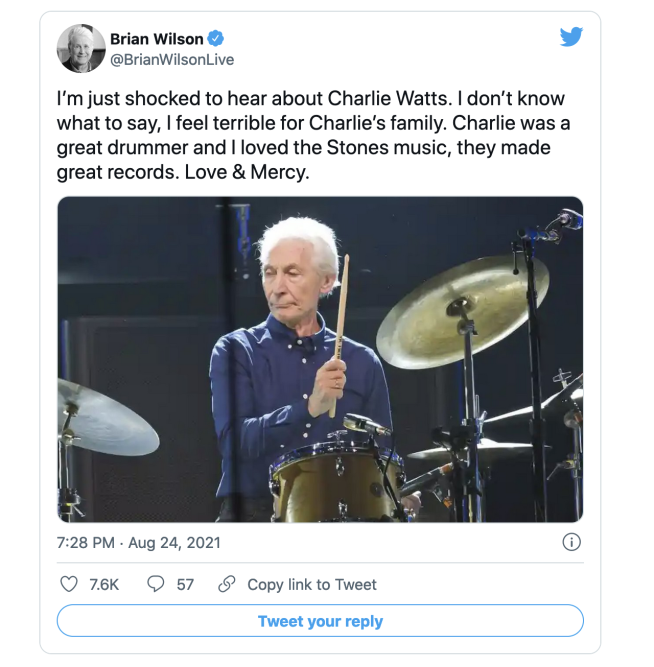
Task: Click the Twitter bird logo
Action: click(x=571, y=38)
